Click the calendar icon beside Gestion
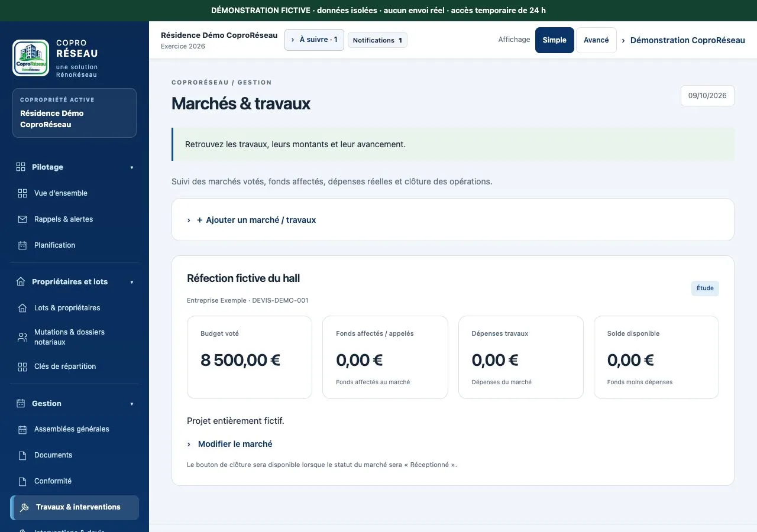757x532 pixels. pos(21,403)
